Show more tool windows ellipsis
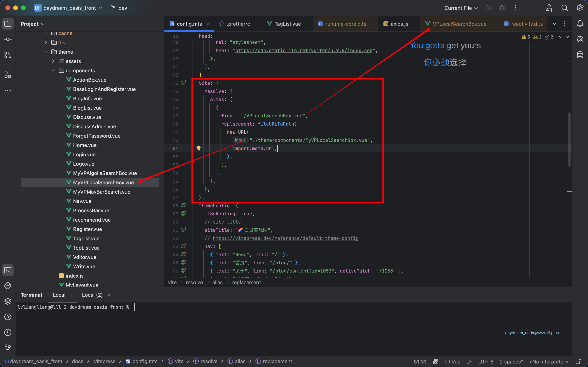This screenshot has height=367, width=588. click(x=8, y=90)
